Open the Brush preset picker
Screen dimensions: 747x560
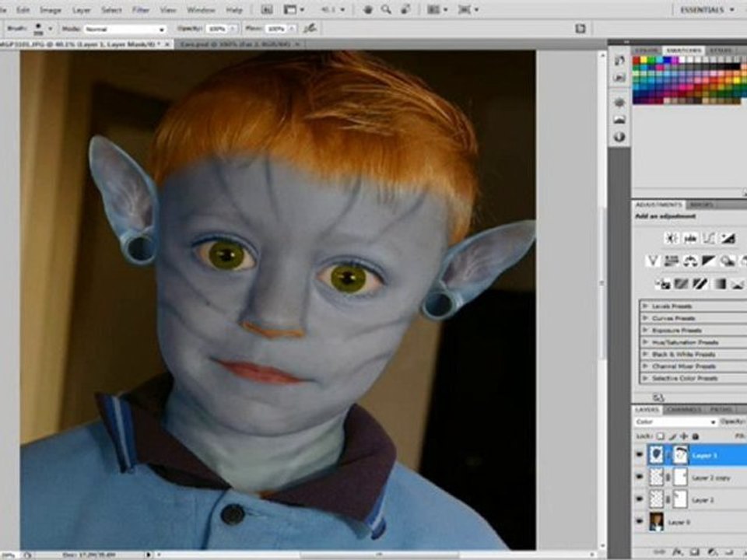pyautogui.click(x=42, y=29)
